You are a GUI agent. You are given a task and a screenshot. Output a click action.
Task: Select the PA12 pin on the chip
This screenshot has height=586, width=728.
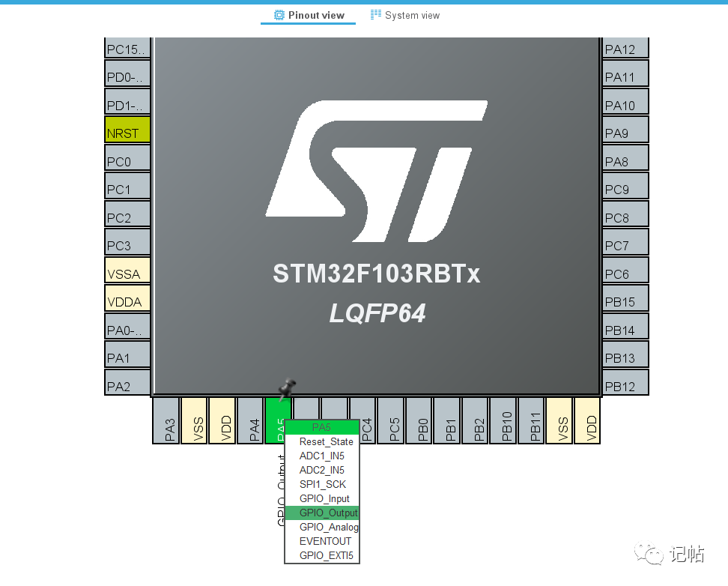[625, 48]
